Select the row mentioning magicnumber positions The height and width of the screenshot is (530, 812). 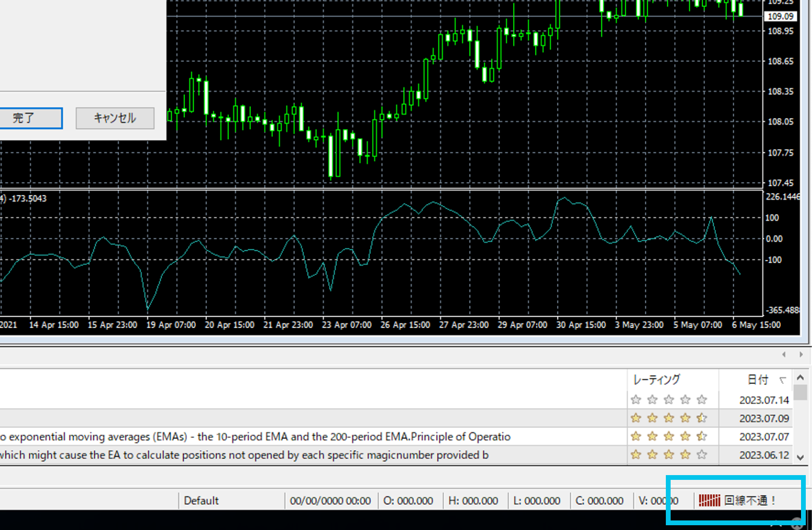[244, 455]
